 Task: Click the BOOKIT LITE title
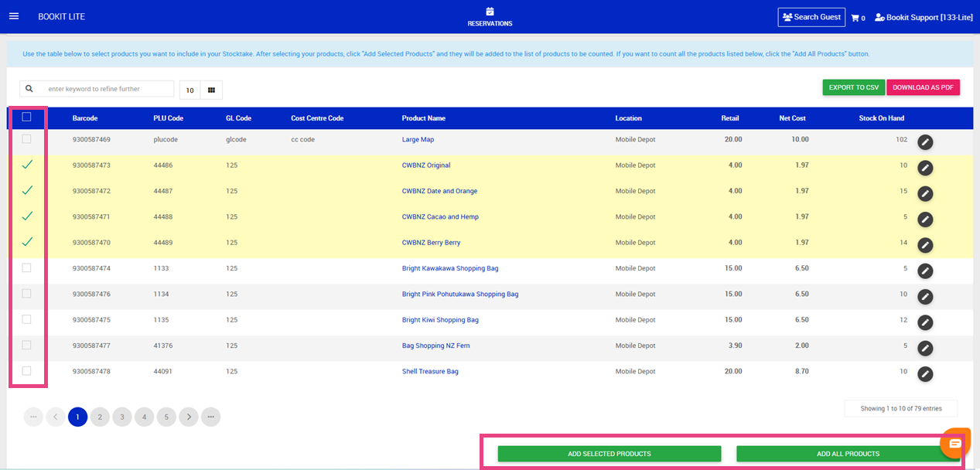tap(62, 17)
